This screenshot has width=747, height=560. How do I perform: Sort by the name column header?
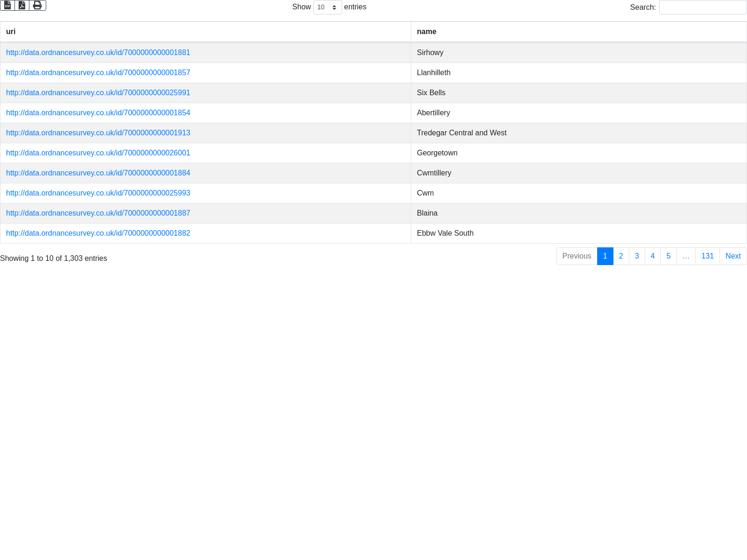click(x=426, y=32)
